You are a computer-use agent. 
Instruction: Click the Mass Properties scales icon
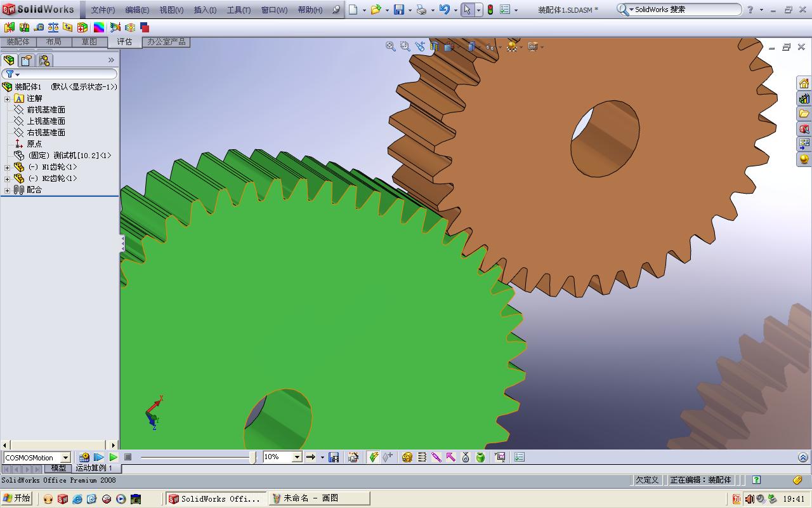pyautogui.click(x=53, y=27)
